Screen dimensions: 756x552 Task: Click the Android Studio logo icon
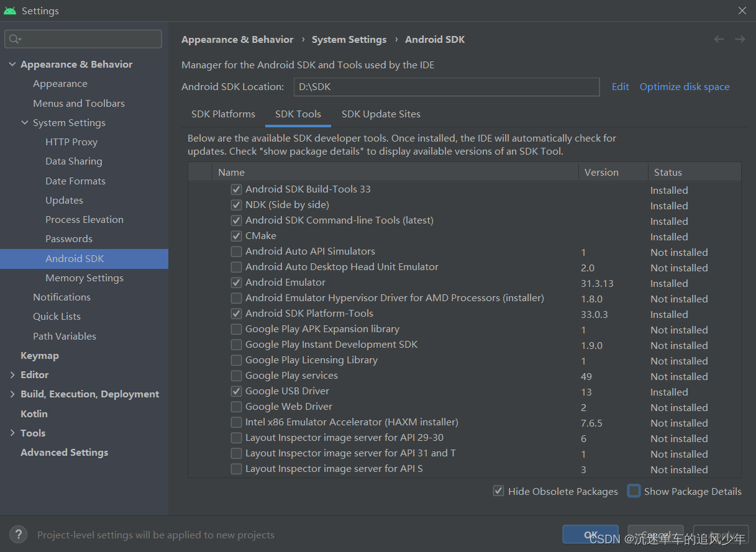tap(10, 11)
